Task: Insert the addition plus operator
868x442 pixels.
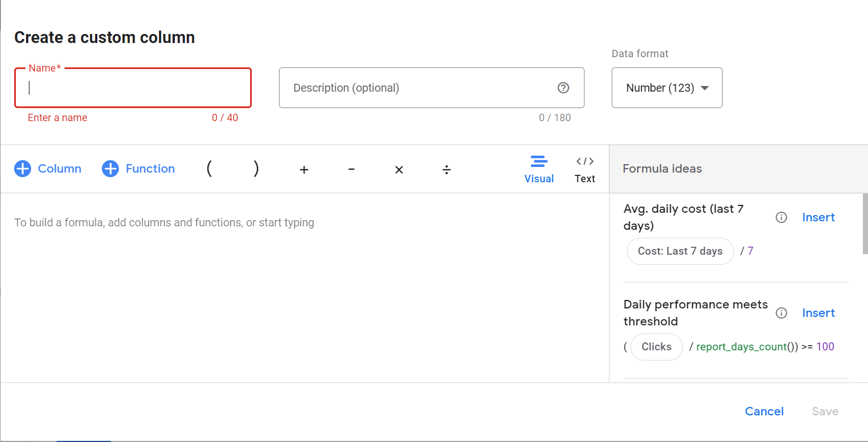Action: (x=304, y=169)
